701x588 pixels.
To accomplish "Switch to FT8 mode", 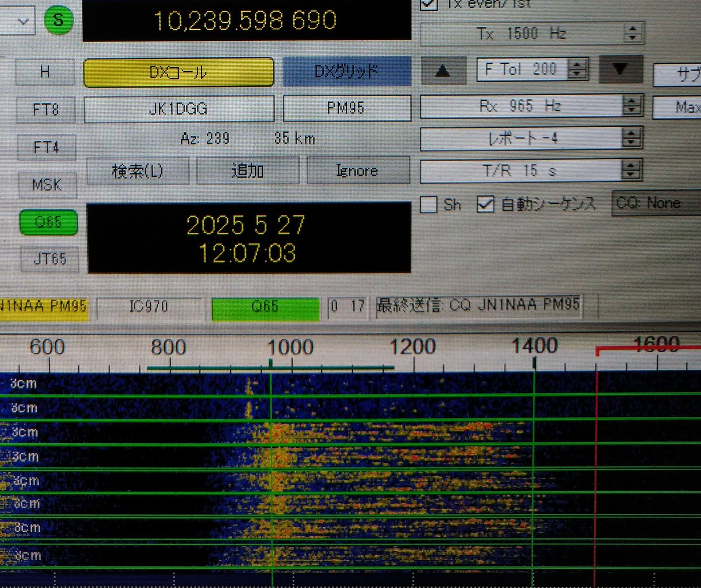I will click(46, 109).
